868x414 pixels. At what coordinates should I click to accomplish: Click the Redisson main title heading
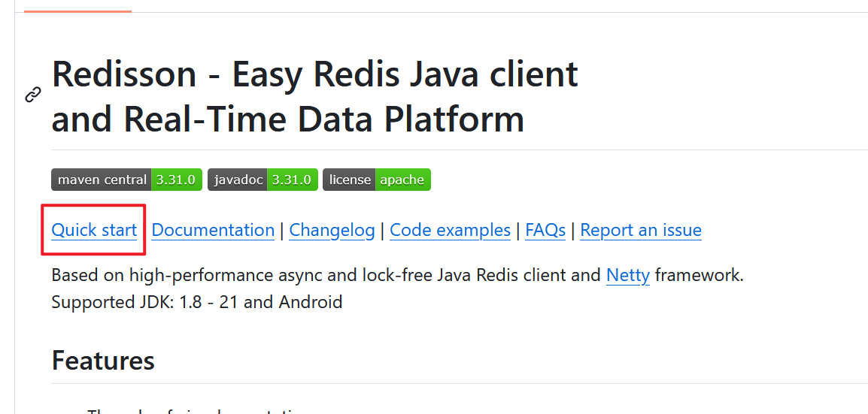click(x=314, y=74)
